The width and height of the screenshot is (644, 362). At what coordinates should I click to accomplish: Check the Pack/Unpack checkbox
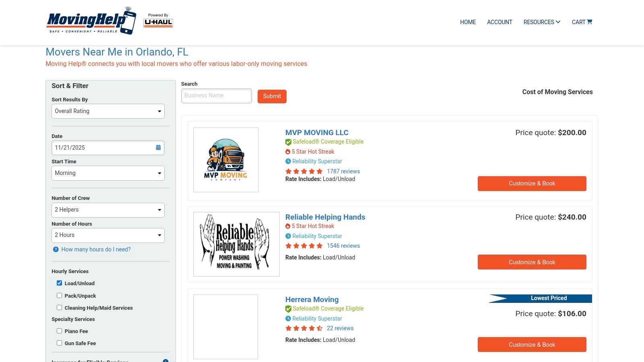tap(59, 296)
